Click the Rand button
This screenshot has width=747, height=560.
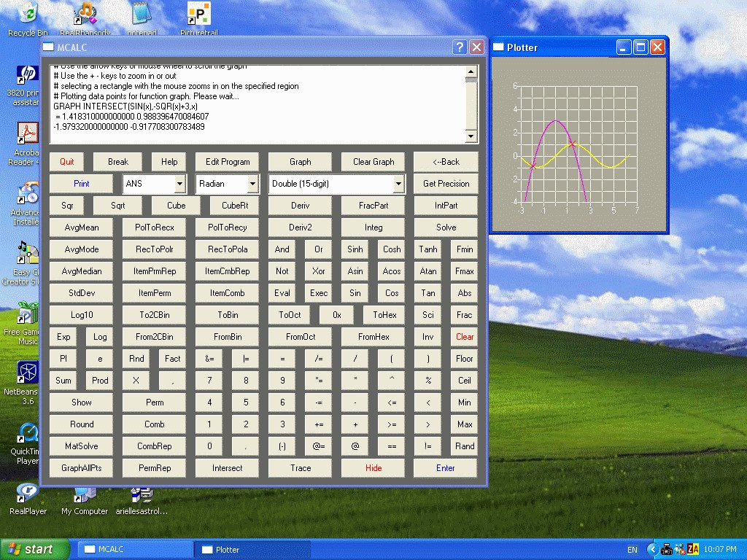(x=465, y=446)
